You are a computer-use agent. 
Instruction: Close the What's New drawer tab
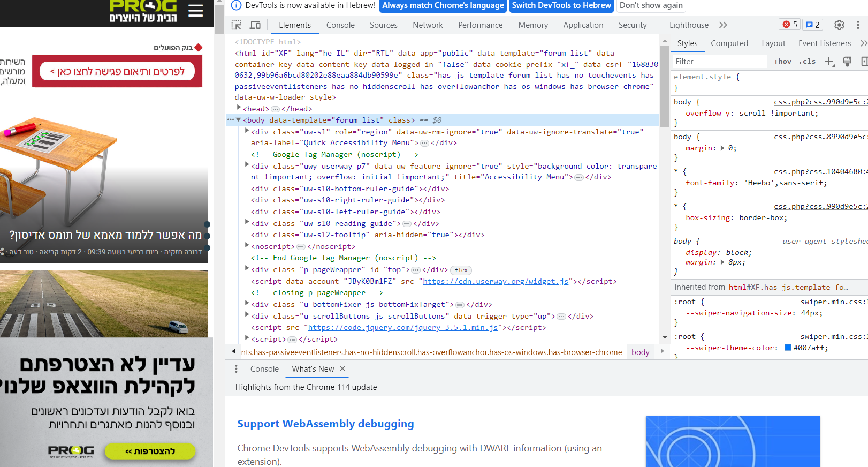click(x=342, y=368)
